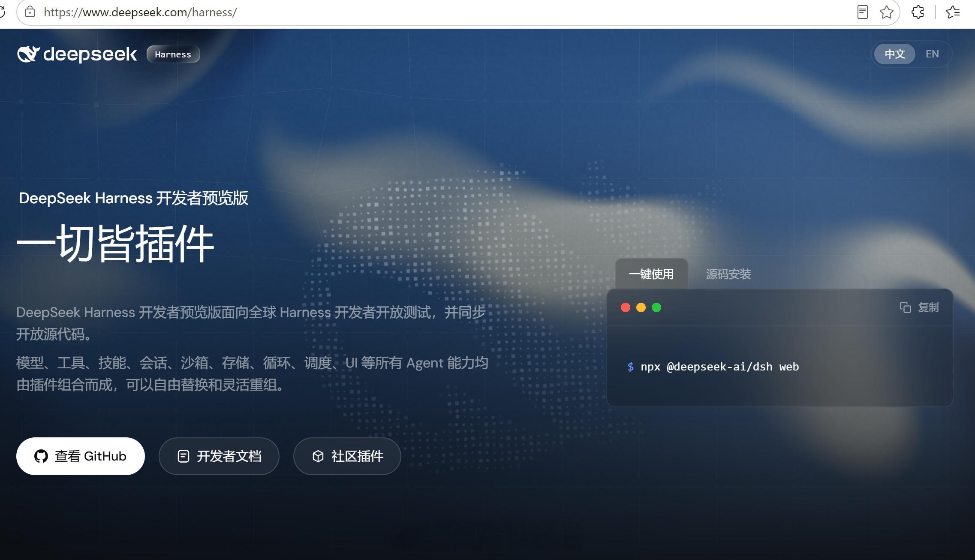Screen dimensions: 975x560
Task: Open favorites list icon
Action: coord(953,12)
